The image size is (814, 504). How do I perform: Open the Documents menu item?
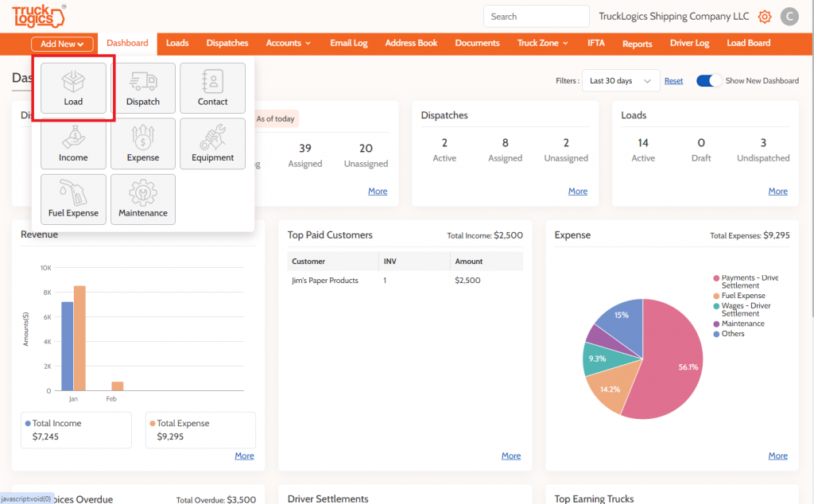(x=477, y=43)
